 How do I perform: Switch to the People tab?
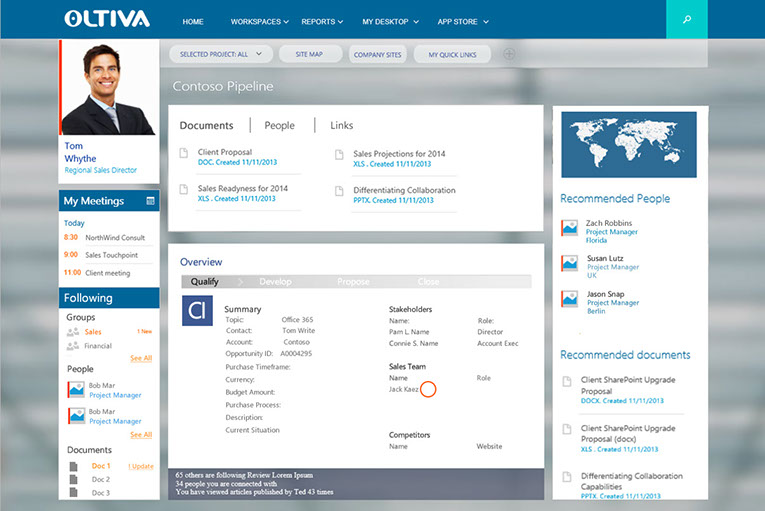click(x=279, y=126)
